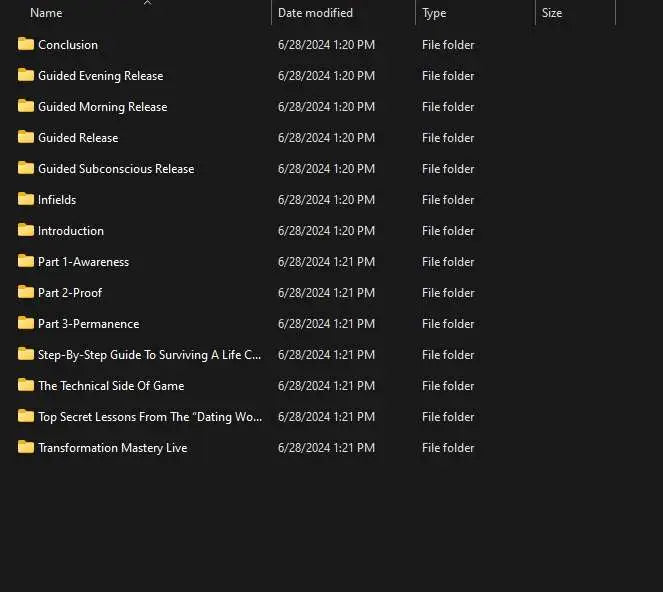Click the Conclusion folder icon
The image size is (663, 592).
coord(26,44)
